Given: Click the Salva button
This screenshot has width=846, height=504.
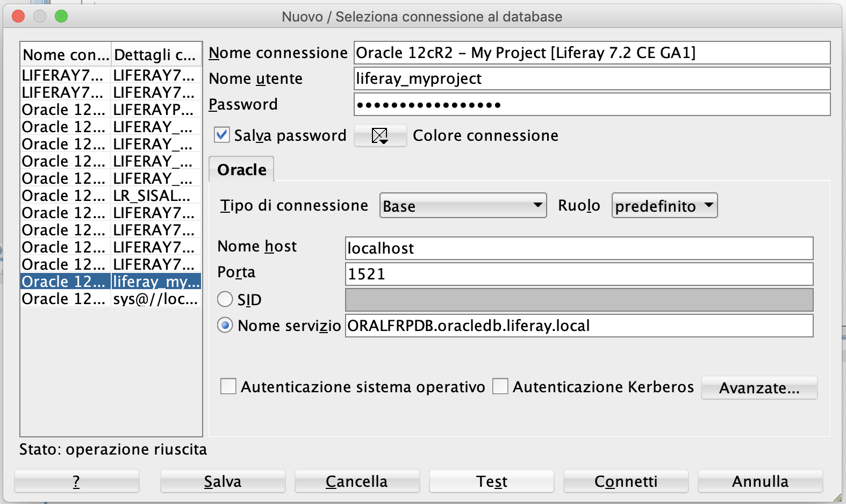Looking at the screenshot, I should coord(223,481).
